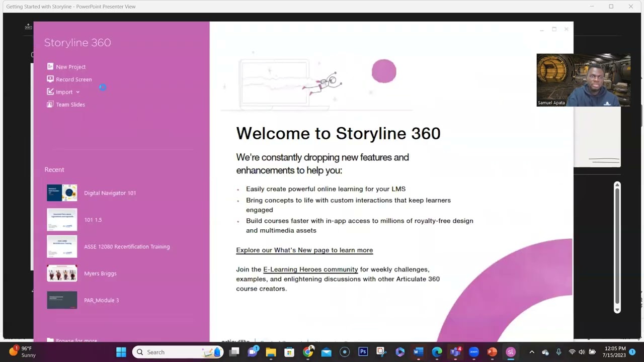The width and height of the screenshot is (644, 362).
Task: Open the clock and date panel
Action: pyautogui.click(x=615, y=352)
